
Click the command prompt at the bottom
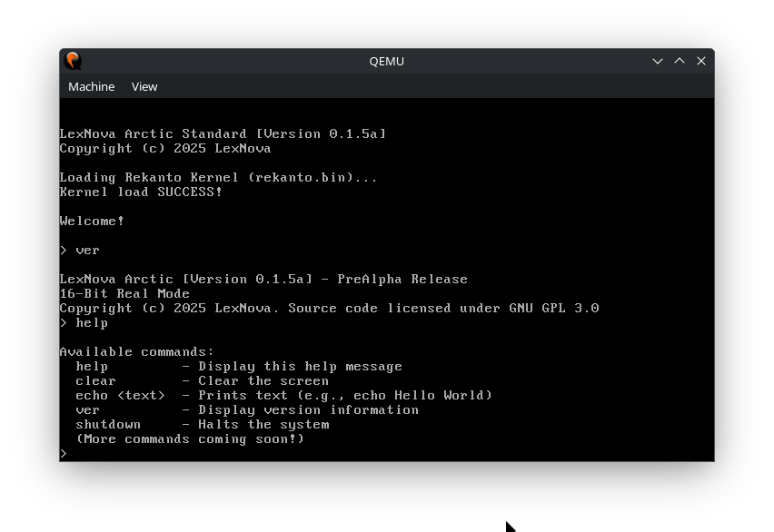click(64, 453)
